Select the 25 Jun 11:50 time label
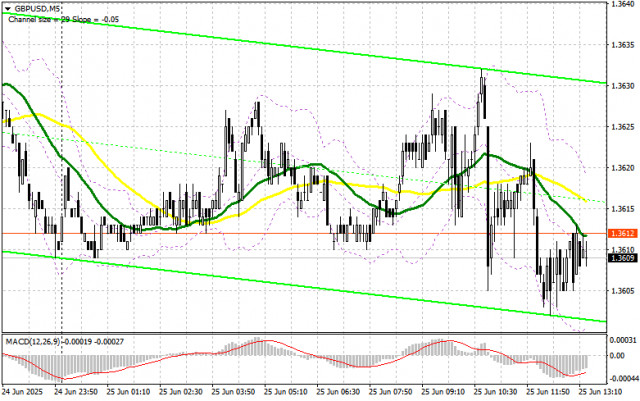640x401 pixels. (x=548, y=392)
